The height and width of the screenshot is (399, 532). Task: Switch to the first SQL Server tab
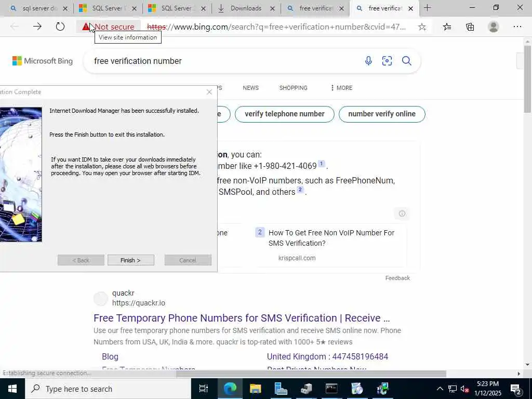click(108, 8)
